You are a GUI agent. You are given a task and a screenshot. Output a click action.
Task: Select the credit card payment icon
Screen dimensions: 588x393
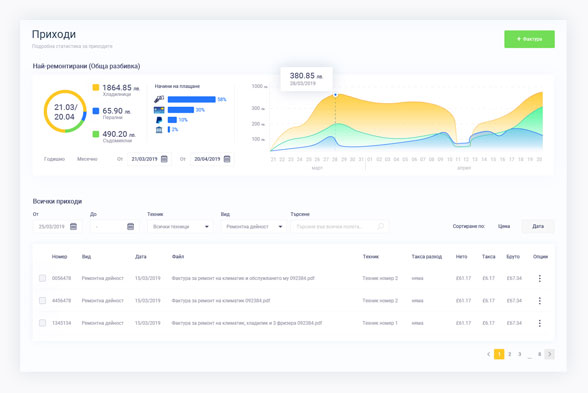coord(159,110)
